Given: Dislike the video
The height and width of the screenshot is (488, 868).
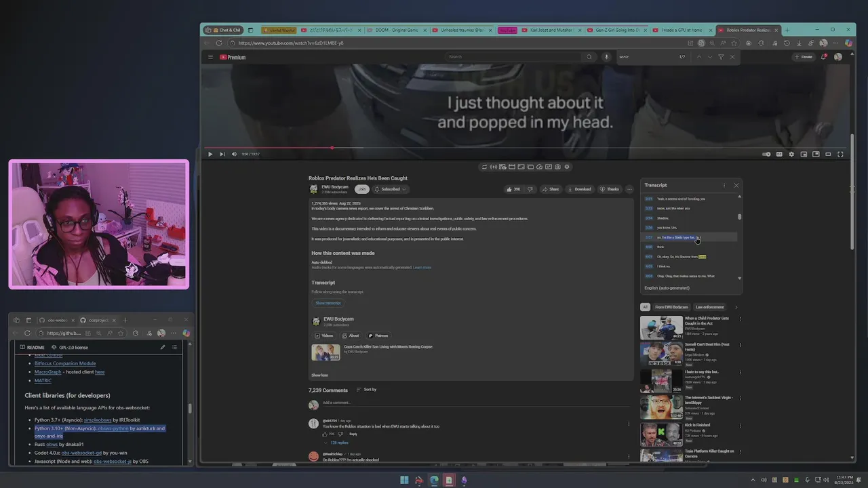Looking at the screenshot, I should 530,189.
